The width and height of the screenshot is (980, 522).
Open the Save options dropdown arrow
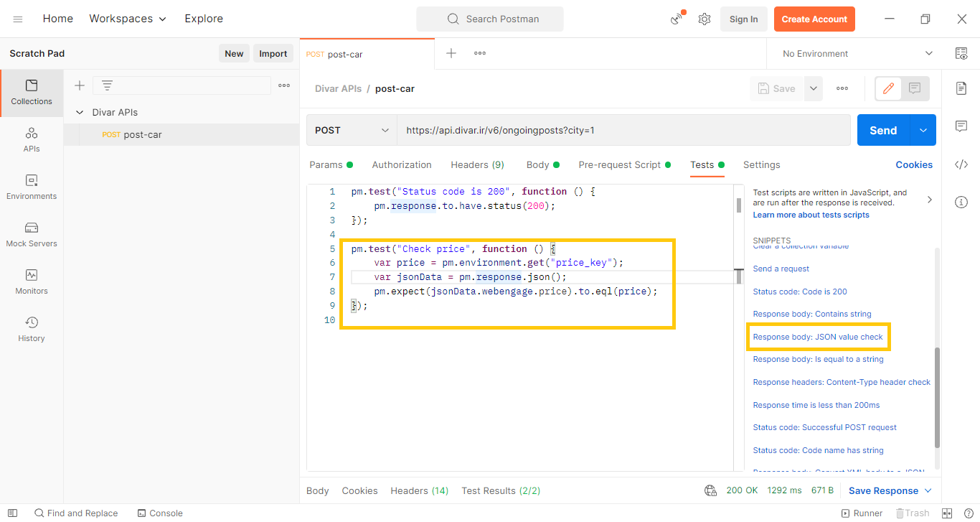tap(813, 88)
